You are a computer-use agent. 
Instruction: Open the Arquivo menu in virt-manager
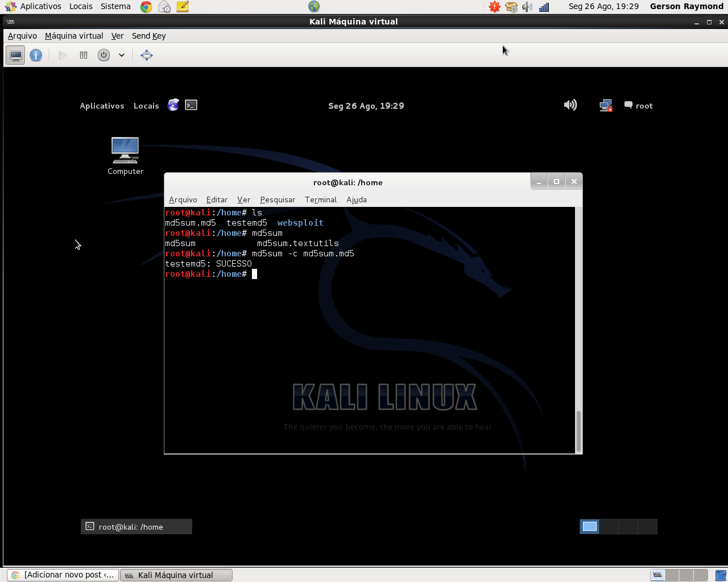pos(22,36)
